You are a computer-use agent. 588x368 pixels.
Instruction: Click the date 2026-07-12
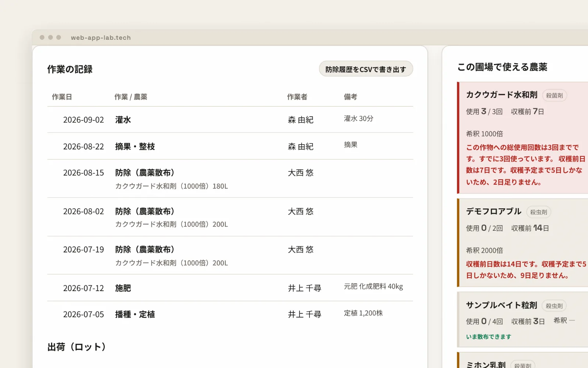click(x=83, y=289)
